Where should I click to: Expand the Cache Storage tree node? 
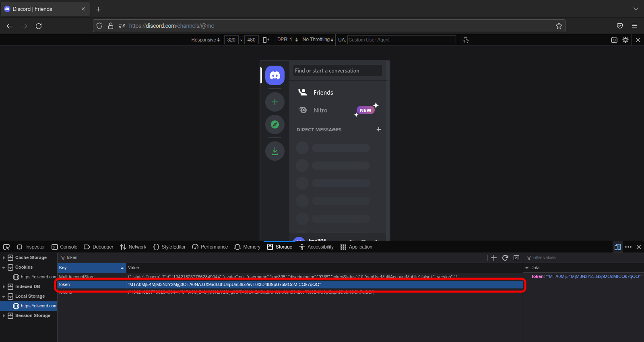pos(4,258)
